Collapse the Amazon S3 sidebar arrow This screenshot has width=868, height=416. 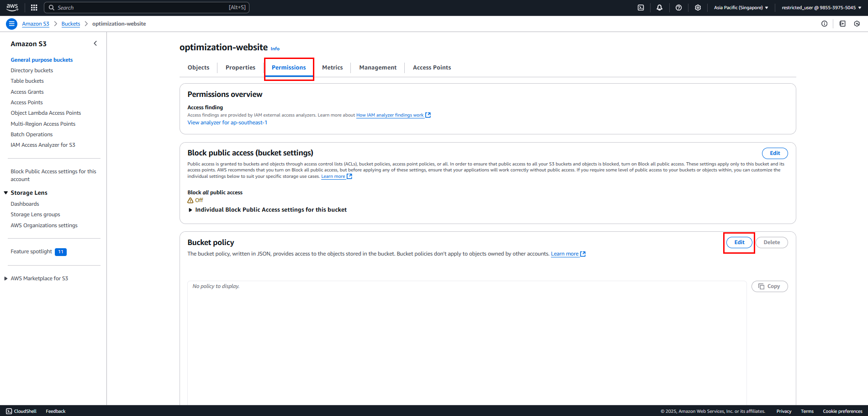[95, 43]
